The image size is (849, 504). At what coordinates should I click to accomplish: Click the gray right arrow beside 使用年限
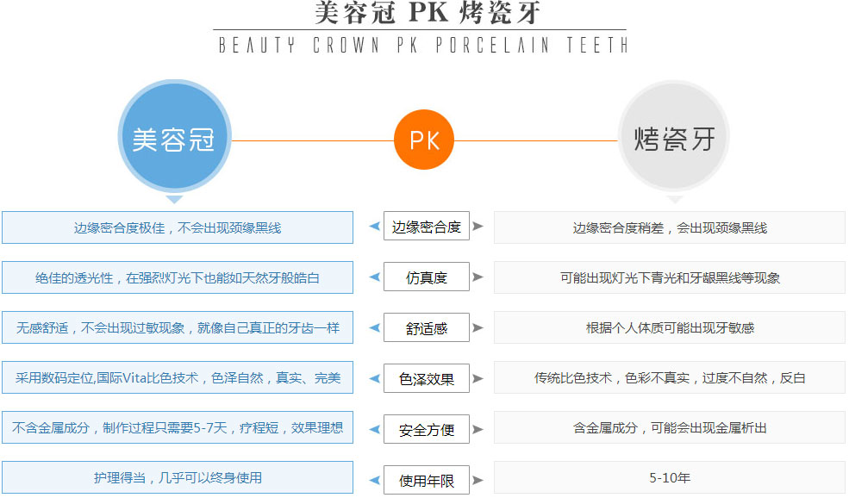coord(478,479)
